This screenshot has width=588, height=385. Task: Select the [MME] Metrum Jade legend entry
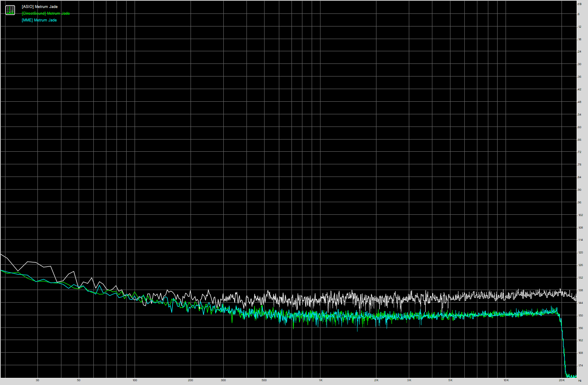click(x=39, y=20)
